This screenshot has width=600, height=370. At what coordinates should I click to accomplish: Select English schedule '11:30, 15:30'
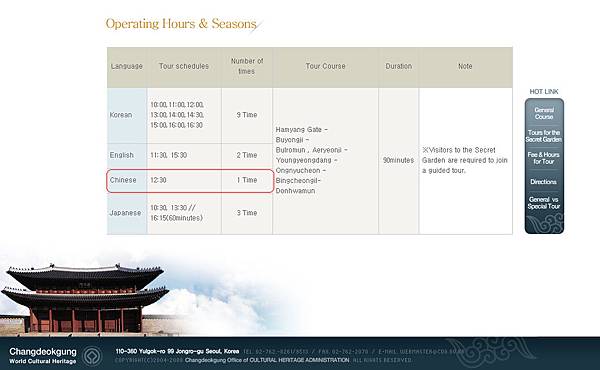pyautogui.click(x=168, y=155)
